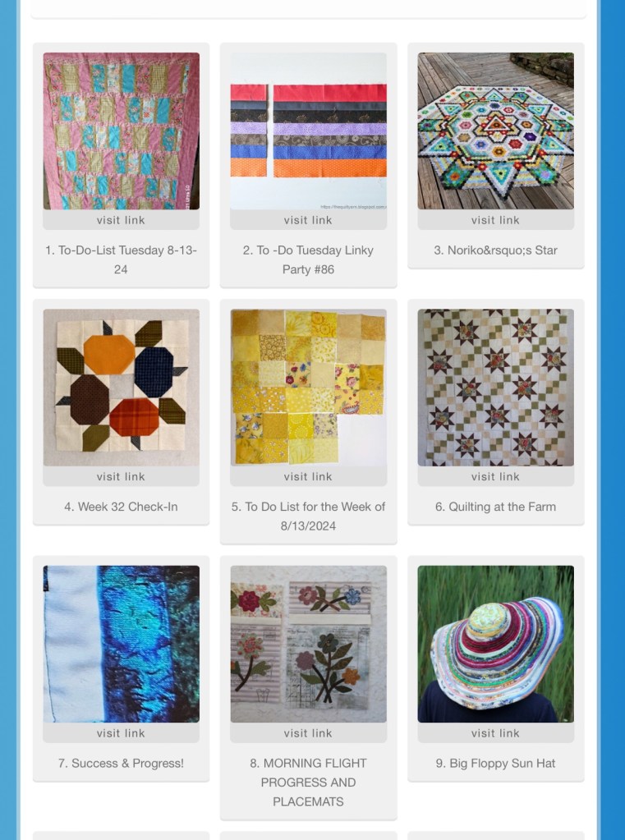Open the To-Do-List Tuesday 8-13-24 title
The height and width of the screenshot is (840, 625).
point(122,259)
